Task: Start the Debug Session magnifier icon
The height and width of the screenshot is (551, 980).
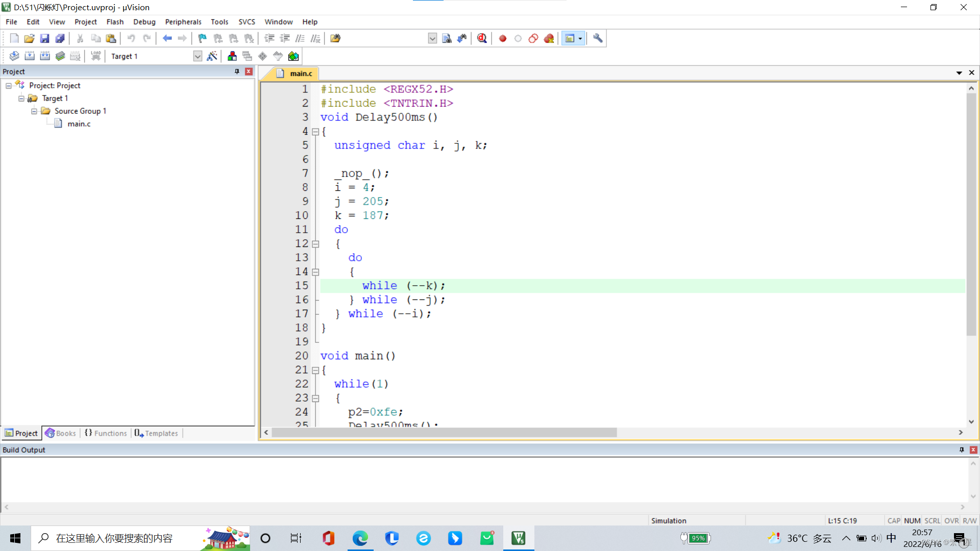Action: (482, 38)
